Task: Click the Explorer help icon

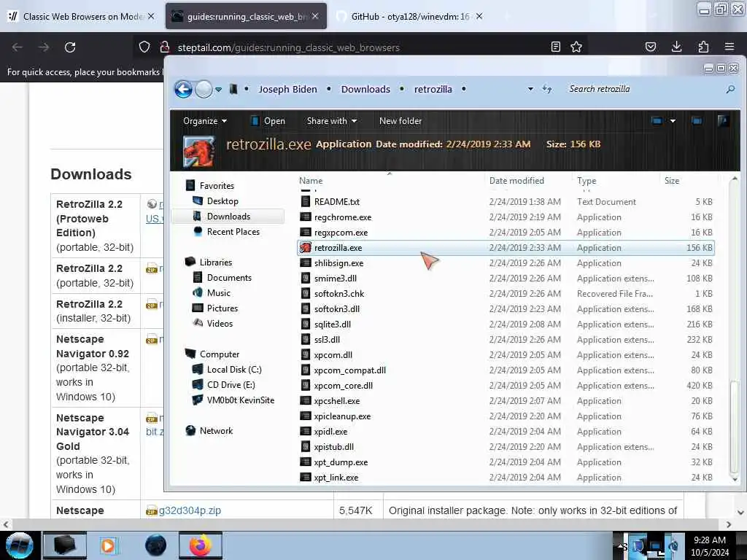Action: (x=723, y=121)
